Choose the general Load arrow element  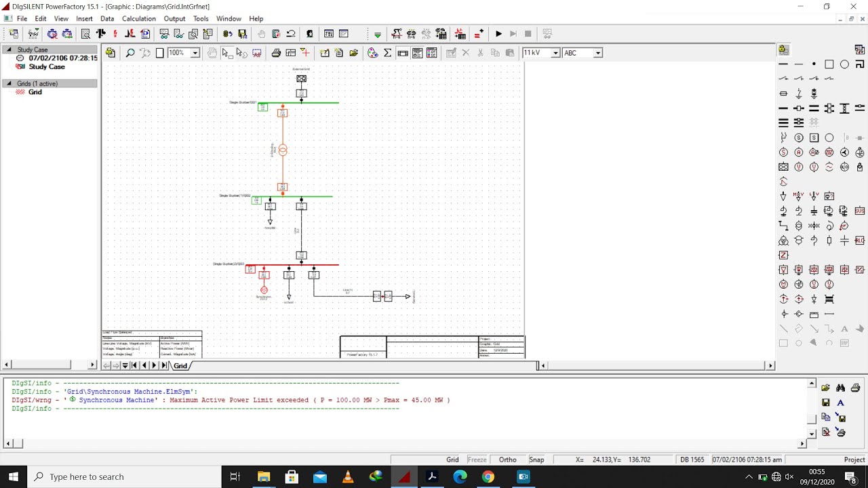click(x=783, y=196)
